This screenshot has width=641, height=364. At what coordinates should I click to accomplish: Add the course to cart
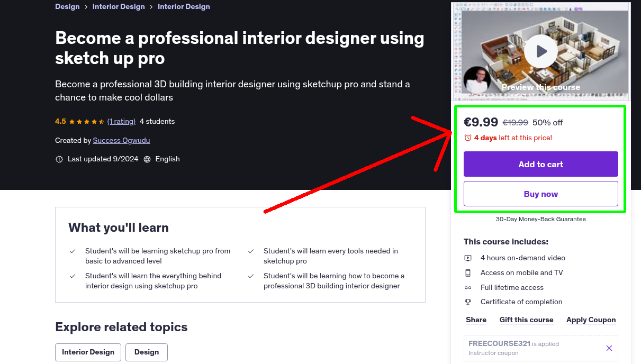tap(541, 164)
